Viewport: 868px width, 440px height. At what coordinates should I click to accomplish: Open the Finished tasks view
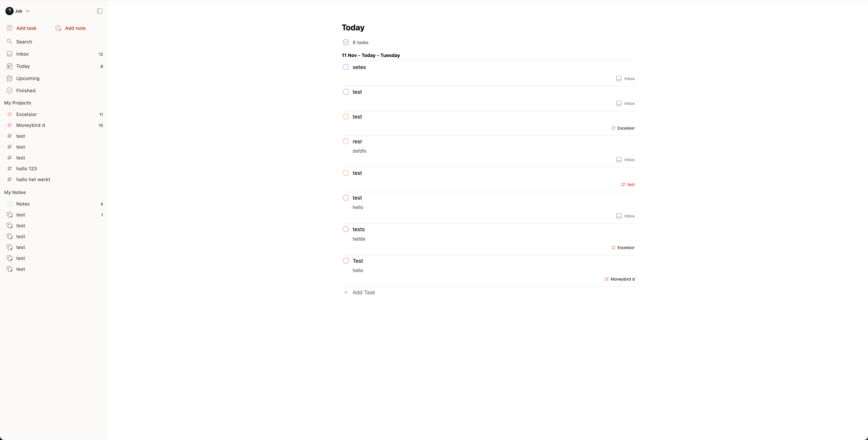coord(26,90)
